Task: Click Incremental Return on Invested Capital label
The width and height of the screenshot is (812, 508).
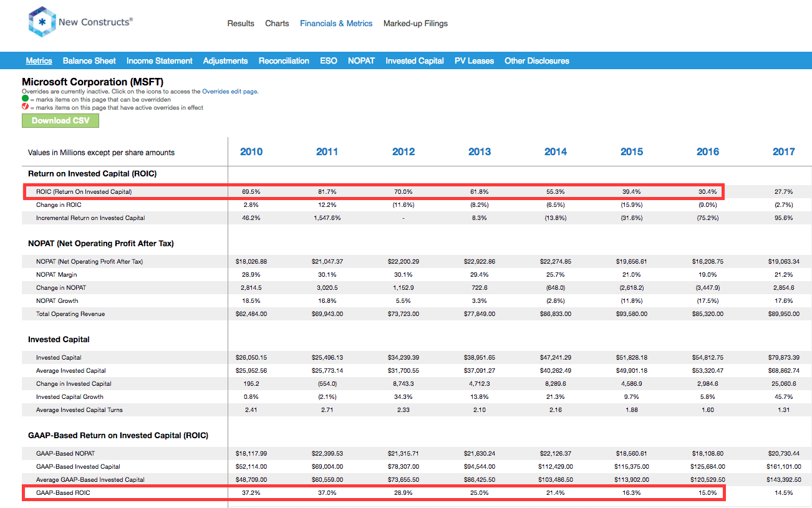Action: (x=90, y=218)
